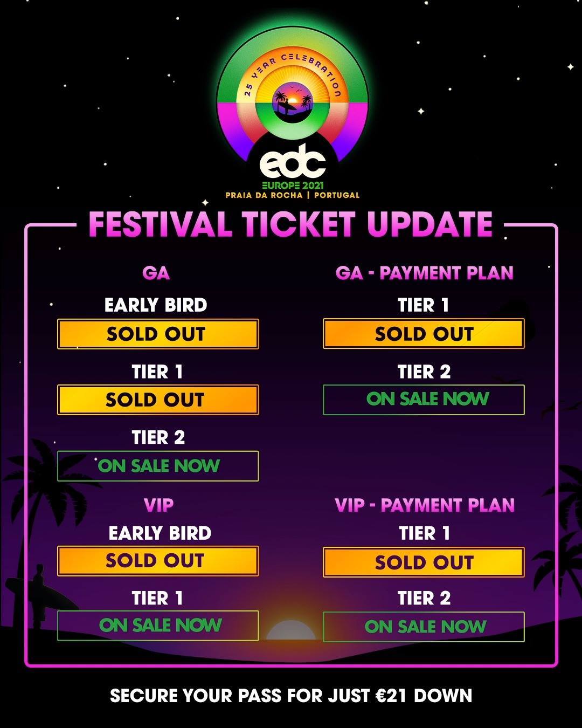Click the surfer silhouette holding a surfboard
The width and height of the screenshot is (582, 728).
(42, 595)
